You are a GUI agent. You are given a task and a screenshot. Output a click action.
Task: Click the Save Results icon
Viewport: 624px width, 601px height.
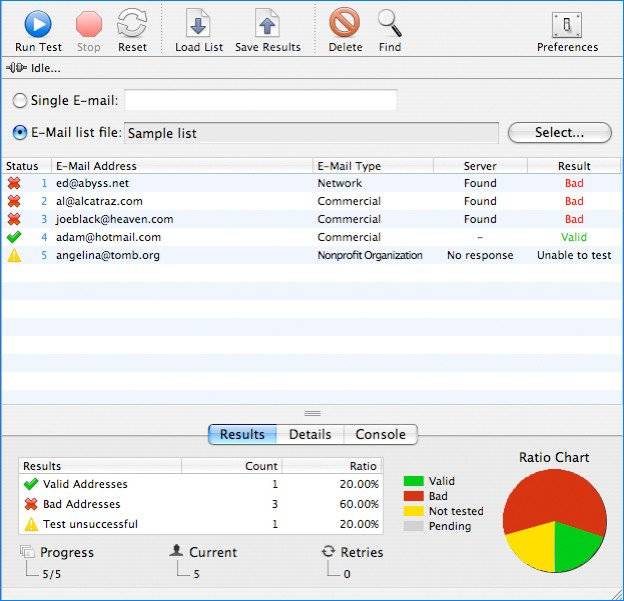pyautogui.click(x=267, y=23)
